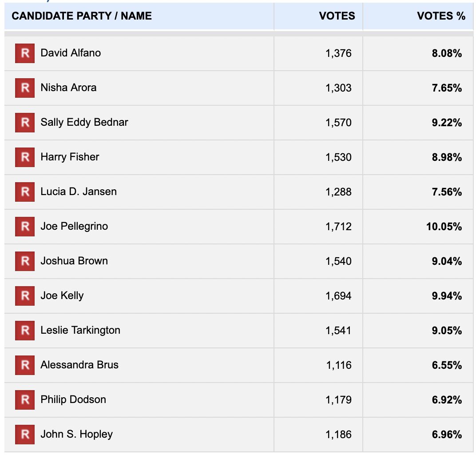The height and width of the screenshot is (455, 476).
Task: Click the party icon for Leslie Tarkington
Action: tap(25, 331)
